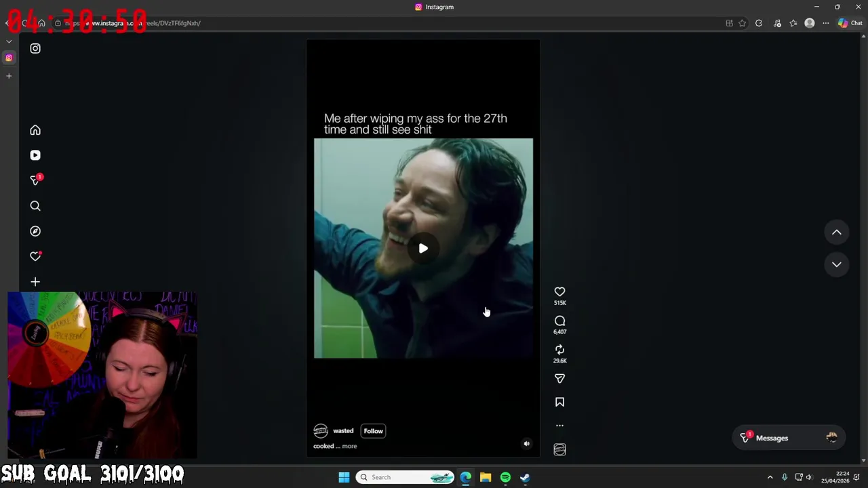Select the Instagram vertical tab
The width and height of the screenshot is (868, 488).
(9, 58)
